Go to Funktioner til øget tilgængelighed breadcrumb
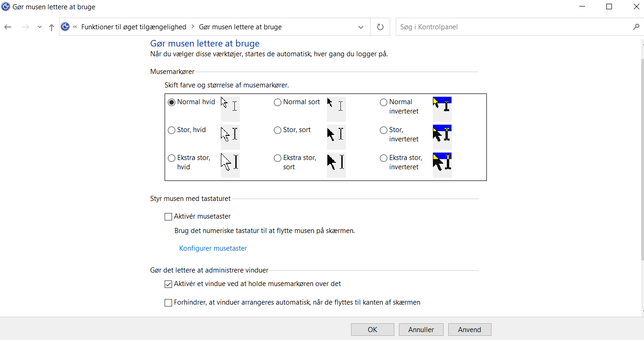 pos(133,27)
